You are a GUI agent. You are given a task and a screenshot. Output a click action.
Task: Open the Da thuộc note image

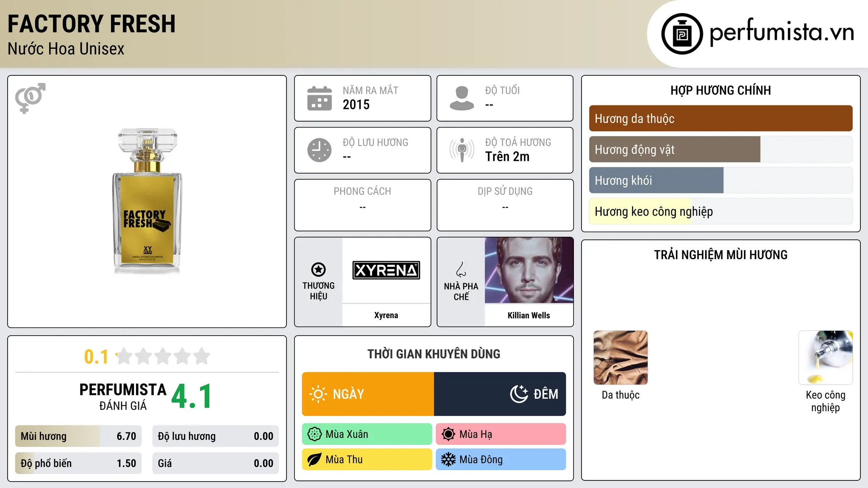pos(620,358)
